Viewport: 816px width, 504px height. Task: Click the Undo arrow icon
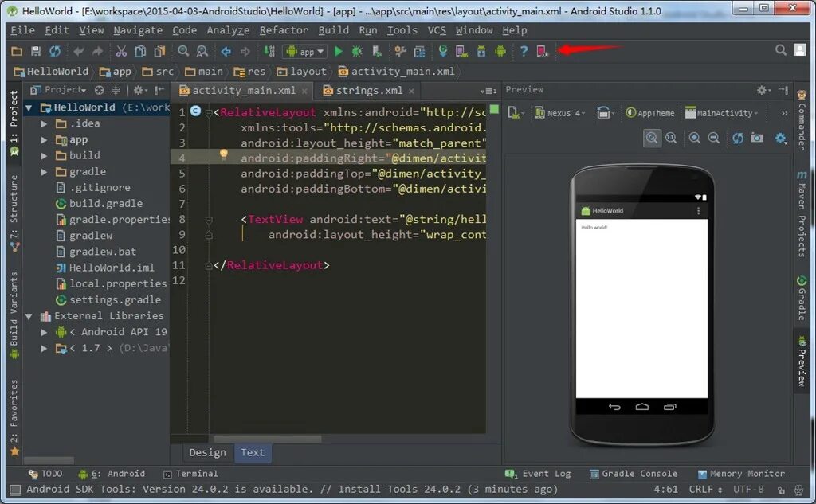79,51
